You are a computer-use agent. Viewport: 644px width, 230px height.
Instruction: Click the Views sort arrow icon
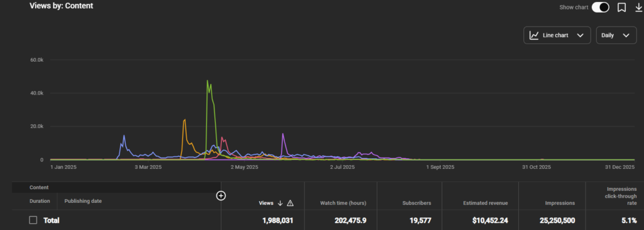[x=280, y=203]
